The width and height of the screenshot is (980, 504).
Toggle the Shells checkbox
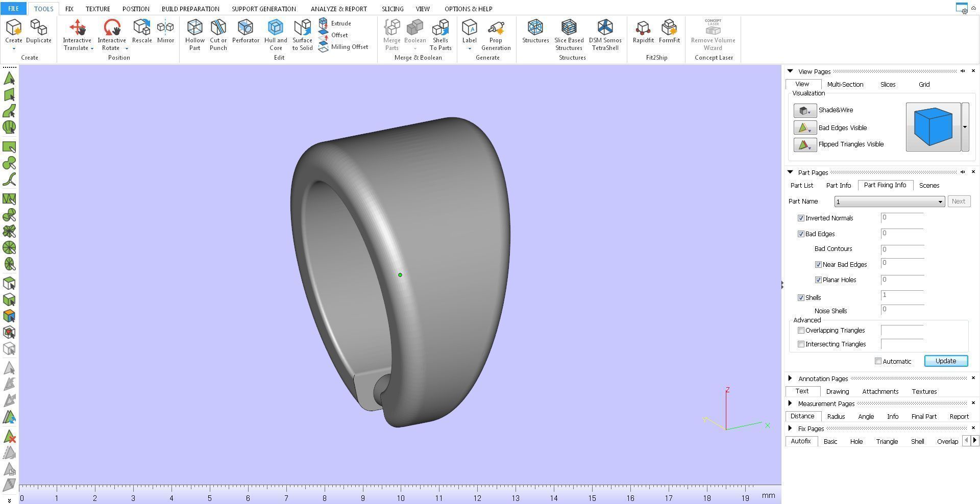click(801, 298)
